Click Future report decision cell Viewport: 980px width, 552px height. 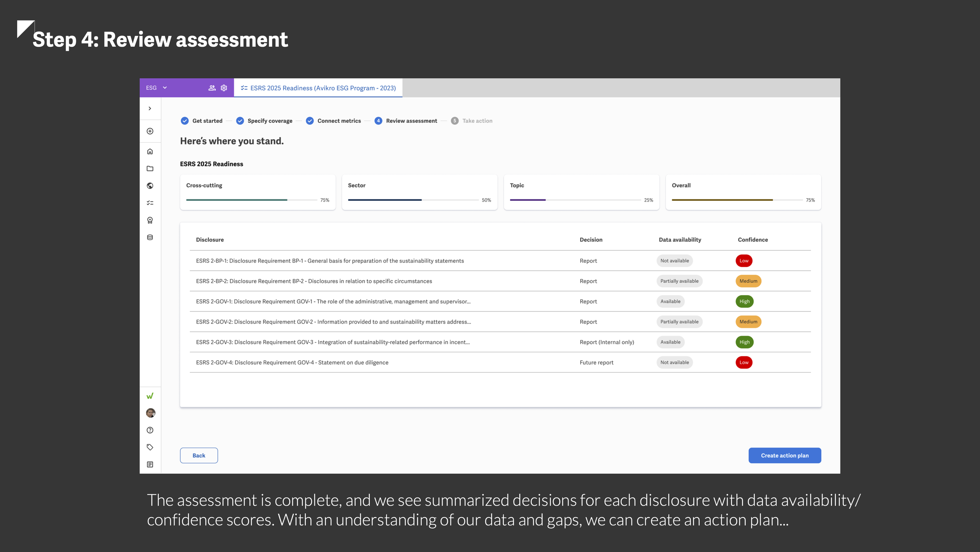[597, 363]
